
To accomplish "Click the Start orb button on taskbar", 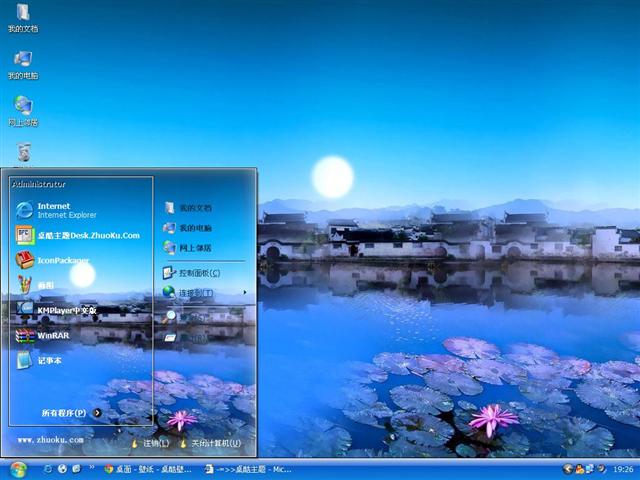I will click(x=18, y=469).
